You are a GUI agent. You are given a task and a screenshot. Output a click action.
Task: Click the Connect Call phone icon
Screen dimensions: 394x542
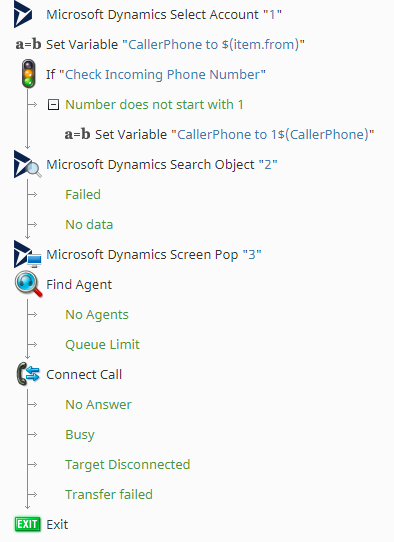(x=28, y=374)
